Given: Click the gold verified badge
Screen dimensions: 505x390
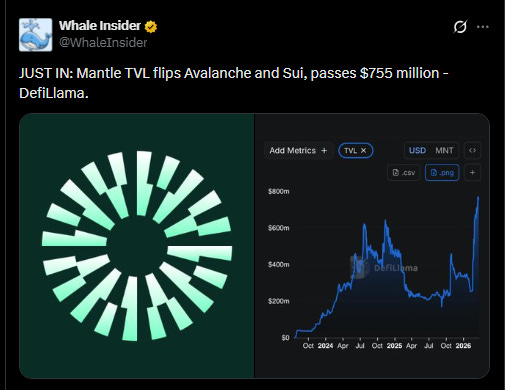Looking at the screenshot, I should [x=151, y=26].
